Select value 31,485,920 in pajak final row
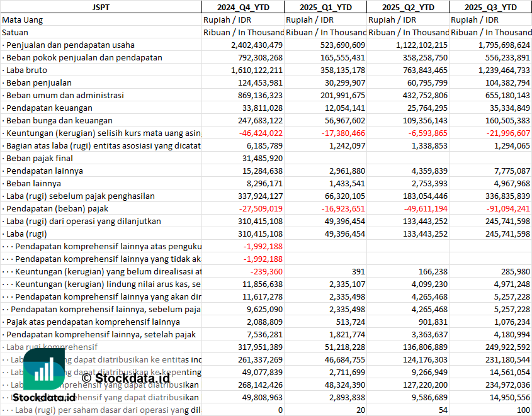 [263, 159]
